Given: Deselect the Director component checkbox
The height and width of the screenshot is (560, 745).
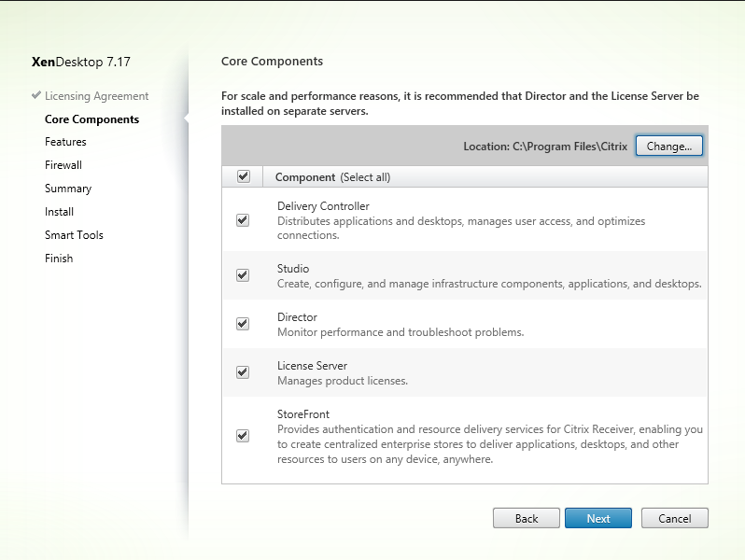Looking at the screenshot, I should coord(243,324).
